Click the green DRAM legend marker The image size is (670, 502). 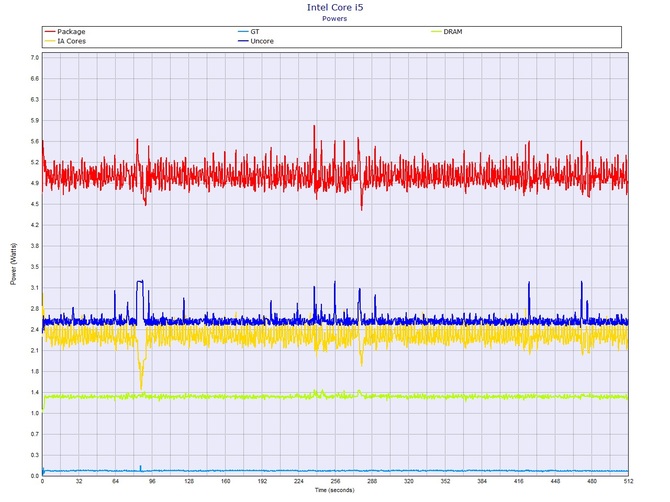436,32
